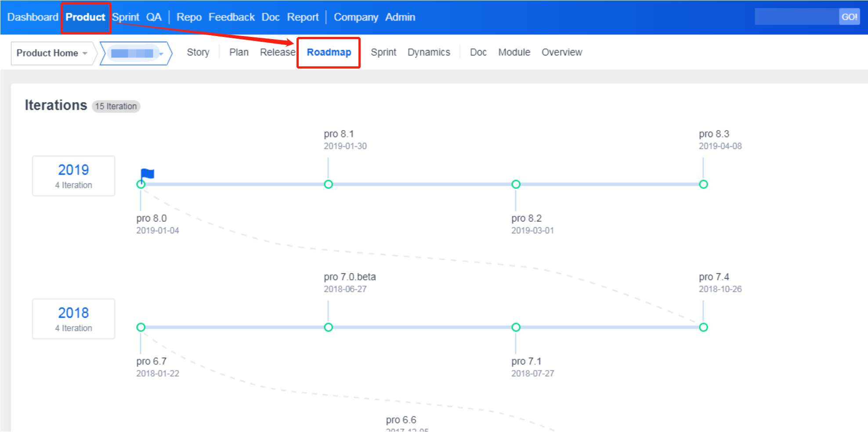This screenshot has width=868, height=432.
Task: Expand the blurred product selector dropdown
Action: [x=136, y=54]
